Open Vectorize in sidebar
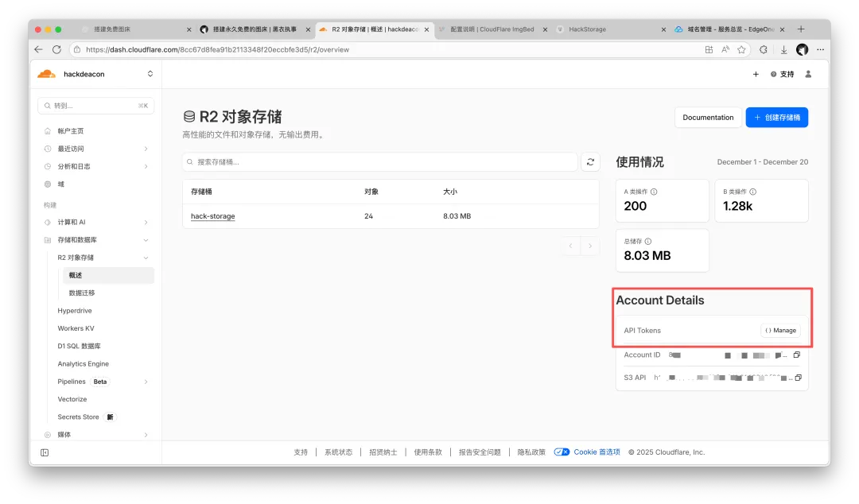 pos(72,399)
